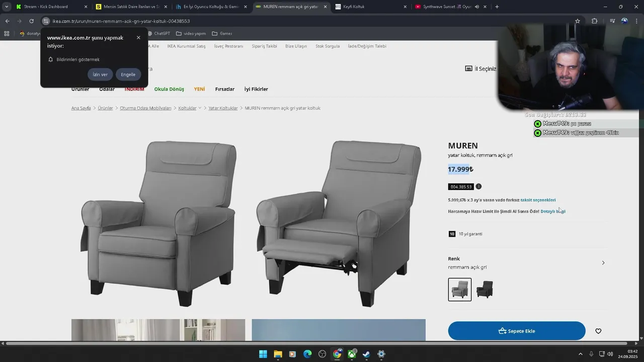Click Engelle to block notifications
The width and height of the screenshot is (644, 362).
[128, 74]
